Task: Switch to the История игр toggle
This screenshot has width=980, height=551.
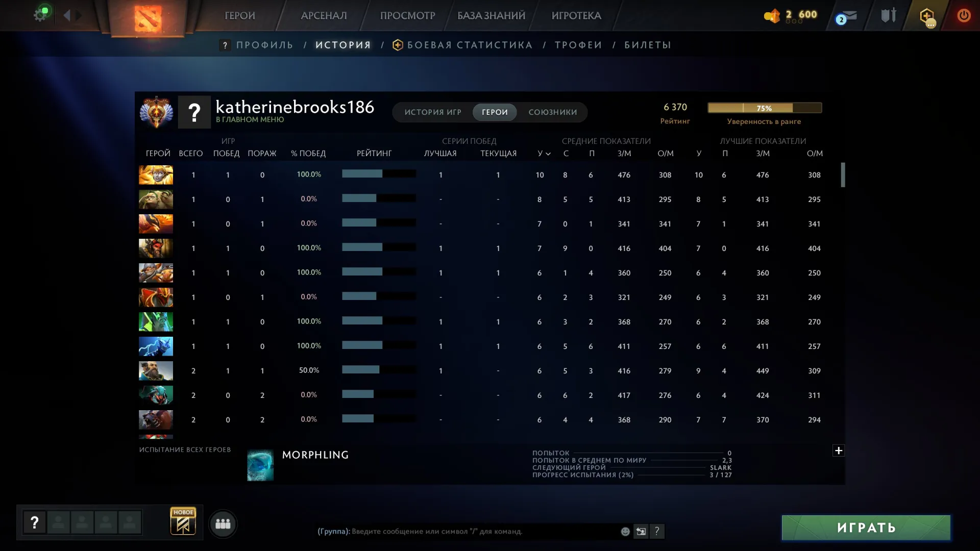Action: (x=433, y=112)
